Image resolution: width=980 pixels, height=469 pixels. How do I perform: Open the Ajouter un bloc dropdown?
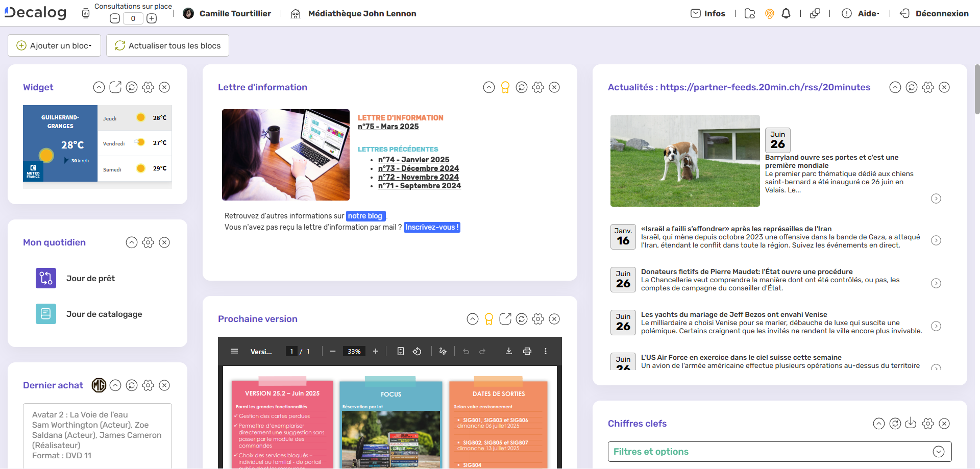click(x=55, y=45)
